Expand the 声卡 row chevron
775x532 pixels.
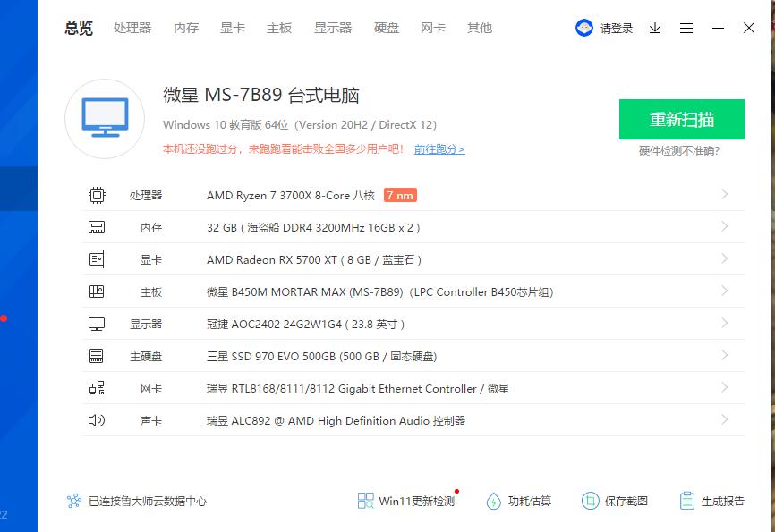click(725, 419)
